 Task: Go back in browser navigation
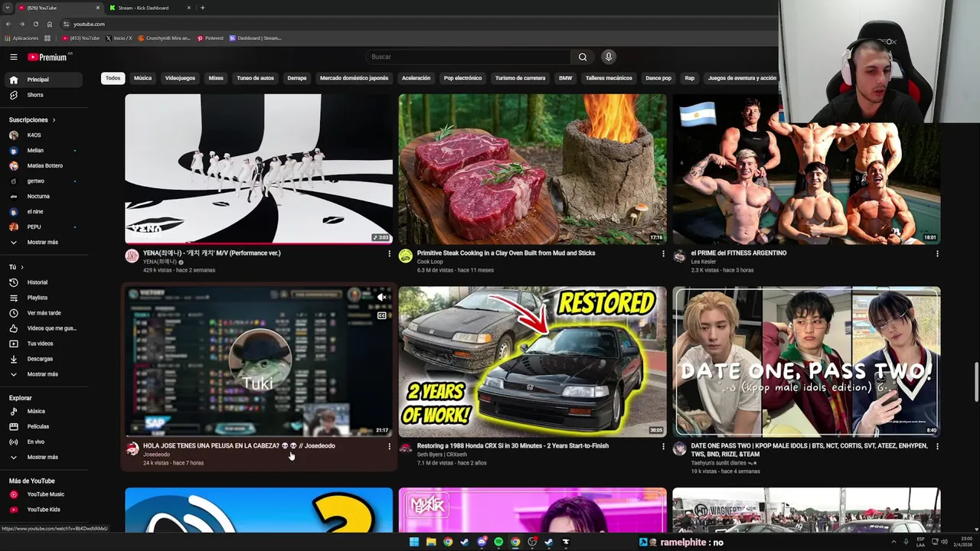tap(8, 24)
